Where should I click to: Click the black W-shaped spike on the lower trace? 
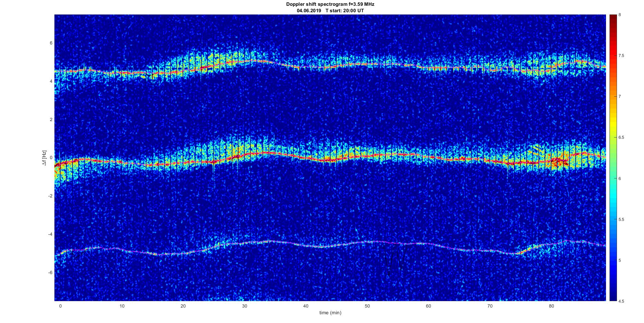394,259
